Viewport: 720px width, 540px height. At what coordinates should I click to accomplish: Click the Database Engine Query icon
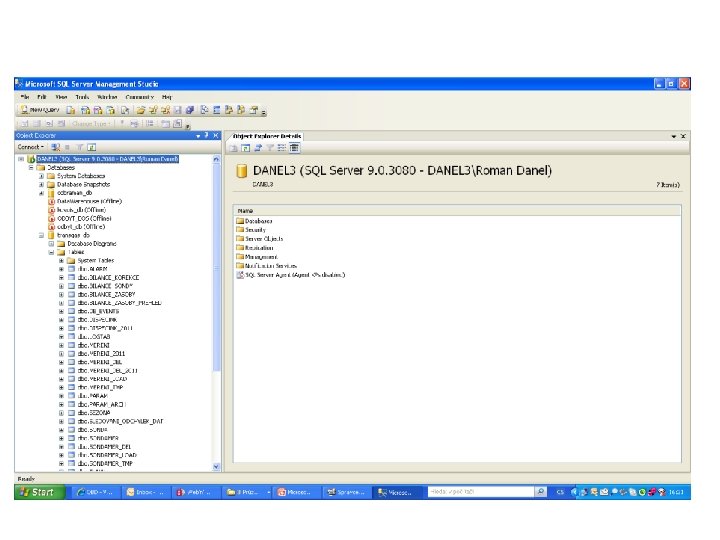click(71, 110)
